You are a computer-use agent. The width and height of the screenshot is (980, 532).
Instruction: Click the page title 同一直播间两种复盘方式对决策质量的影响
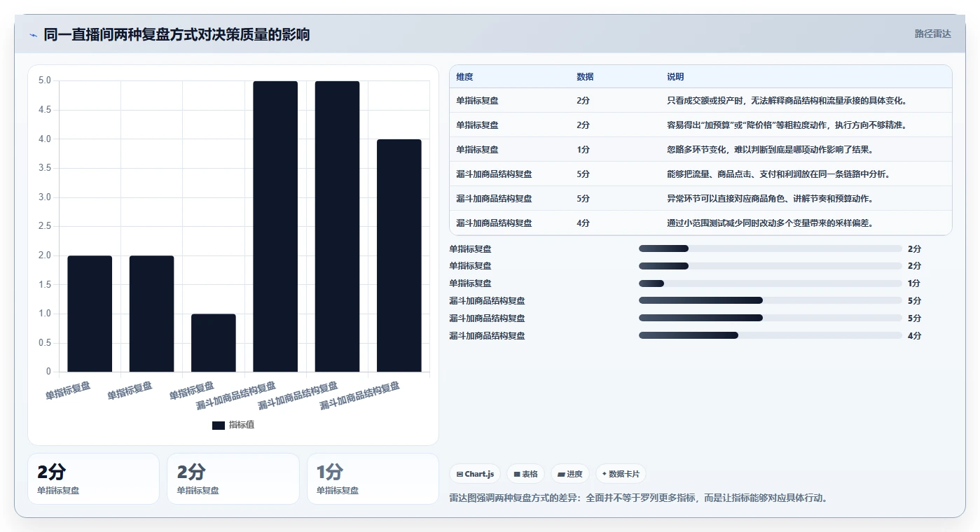click(177, 34)
